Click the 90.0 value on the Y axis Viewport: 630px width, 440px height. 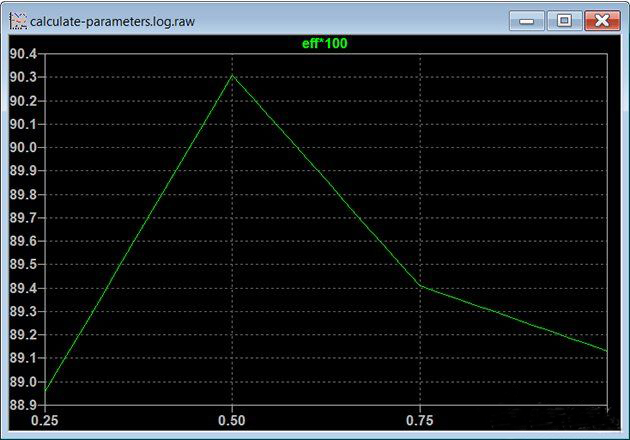tap(23, 148)
